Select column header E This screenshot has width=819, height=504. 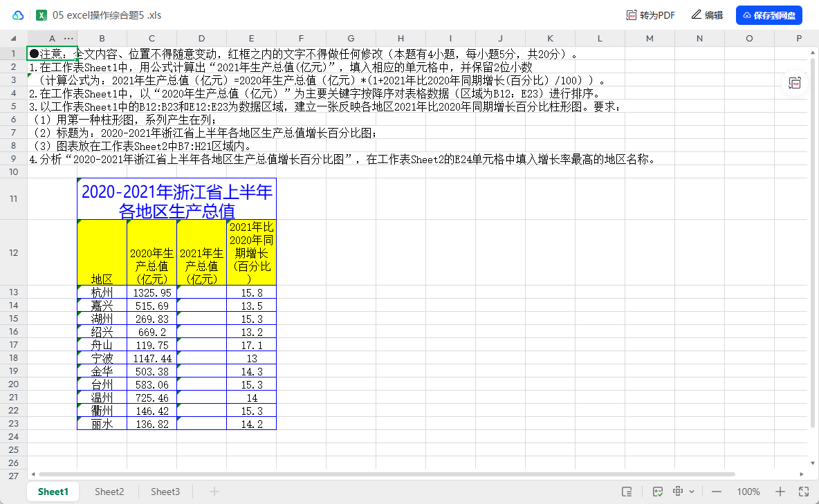251,39
